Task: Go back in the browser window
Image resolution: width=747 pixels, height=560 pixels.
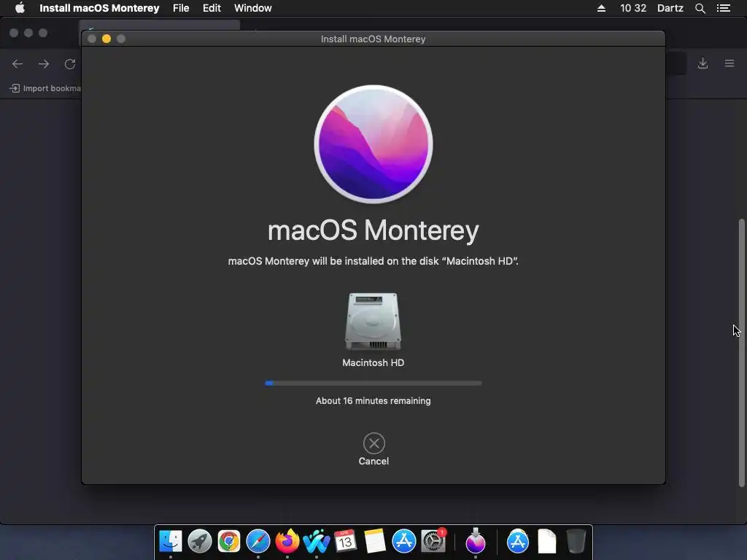Action: point(18,64)
